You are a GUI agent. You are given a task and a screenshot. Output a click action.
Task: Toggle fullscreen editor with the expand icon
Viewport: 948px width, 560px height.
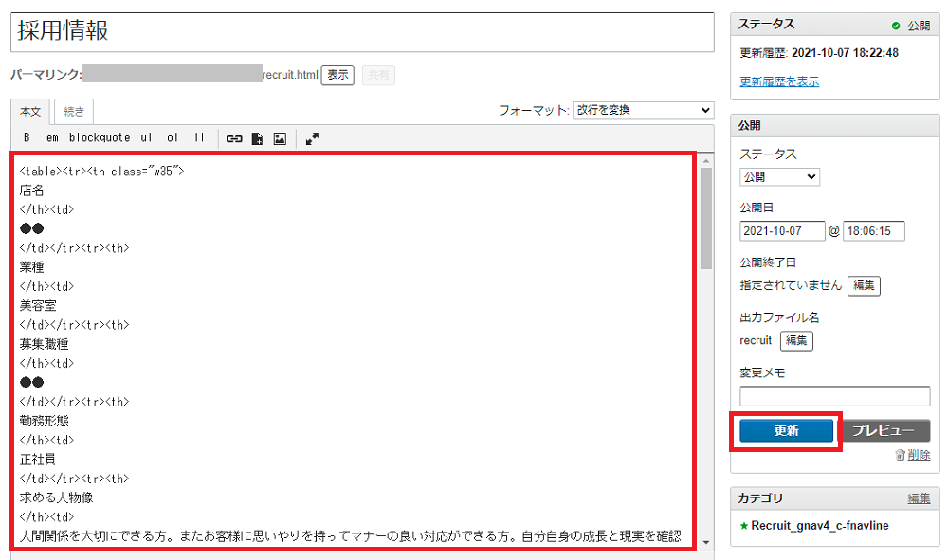pos(312,139)
